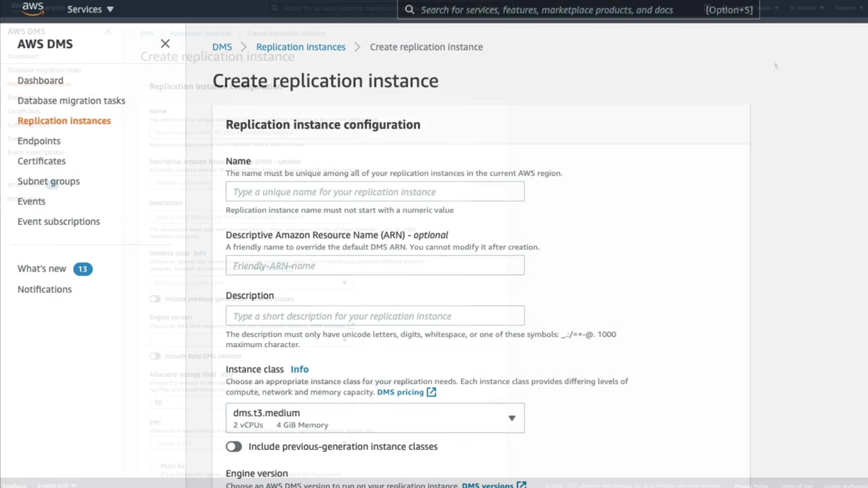Select Endpoints in the sidebar
Screen dimensions: 868x488
coord(39,141)
